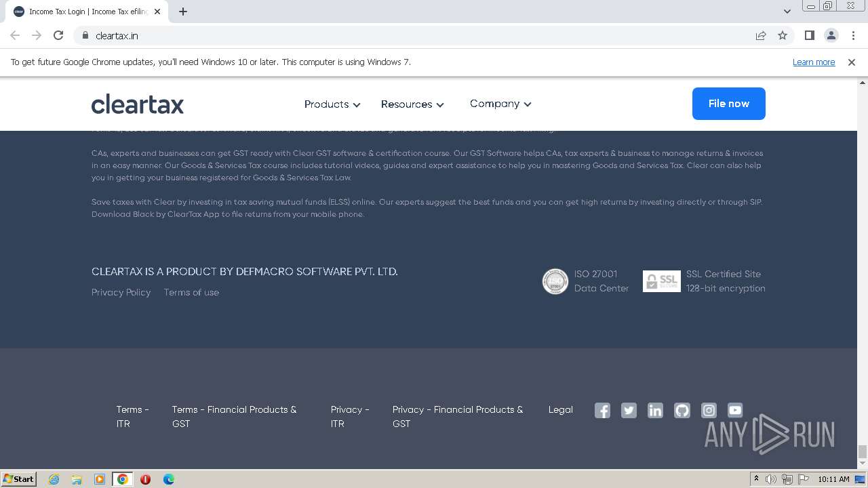The width and height of the screenshot is (868, 488).
Task: Open the YouTube social icon in footer
Action: [x=735, y=410]
